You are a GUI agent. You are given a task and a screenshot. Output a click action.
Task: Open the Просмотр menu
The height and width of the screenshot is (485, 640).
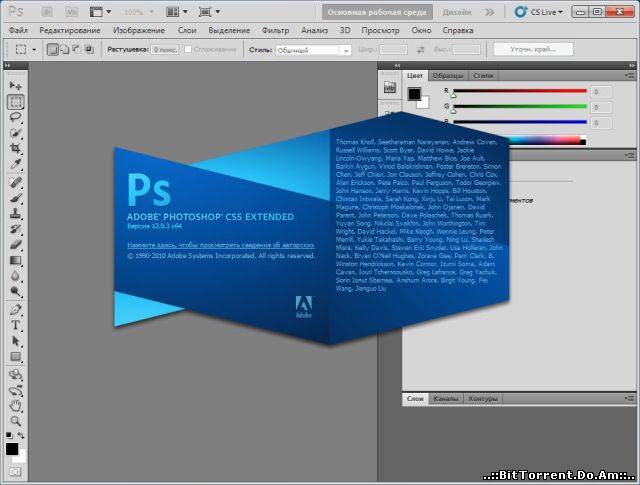pyautogui.click(x=380, y=30)
